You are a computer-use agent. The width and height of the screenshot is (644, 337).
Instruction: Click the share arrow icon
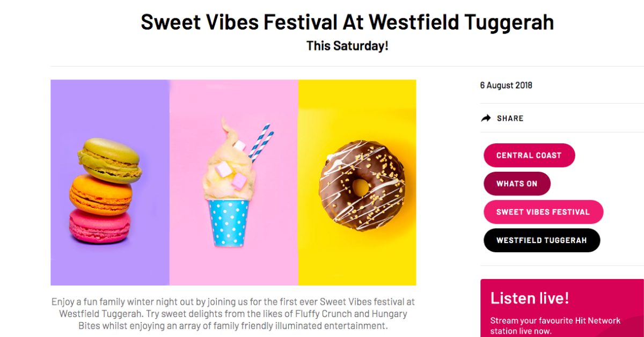click(x=486, y=118)
